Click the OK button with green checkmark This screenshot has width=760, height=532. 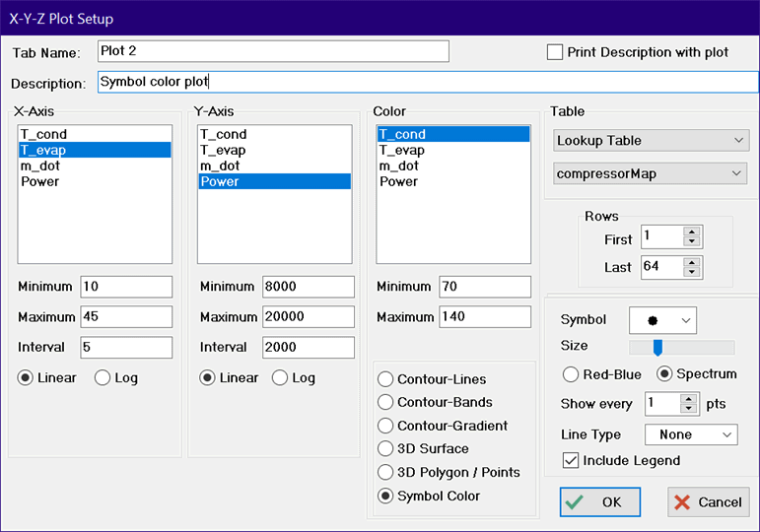[600, 501]
